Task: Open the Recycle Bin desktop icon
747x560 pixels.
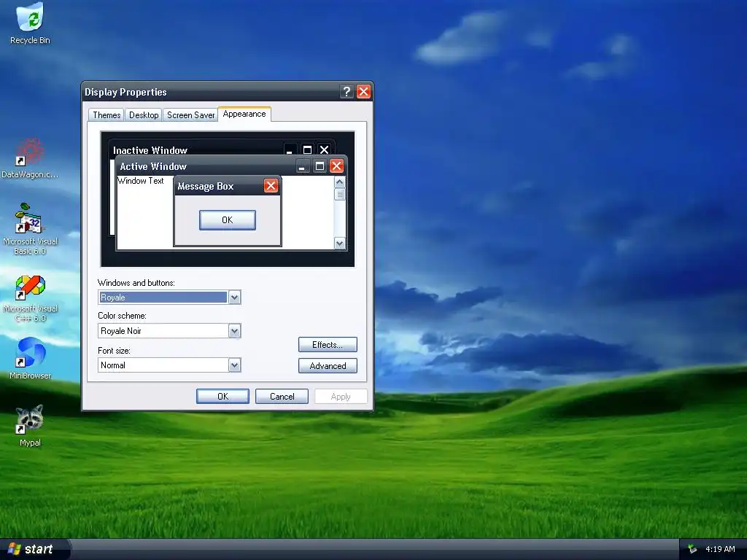Action: click(29, 23)
